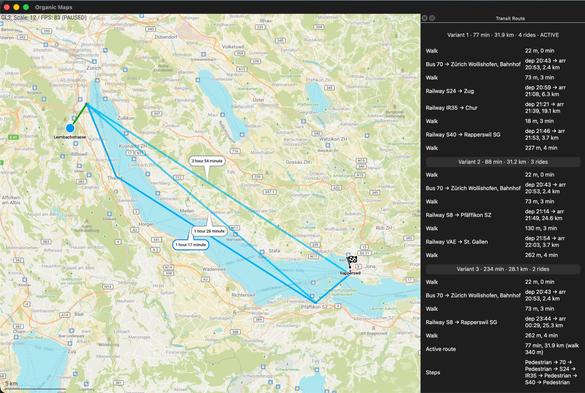The width and height of the screenshot is (585, 393).
Task: Click the GL2 Scale / FPS debug status text
Action: point(44,18)
